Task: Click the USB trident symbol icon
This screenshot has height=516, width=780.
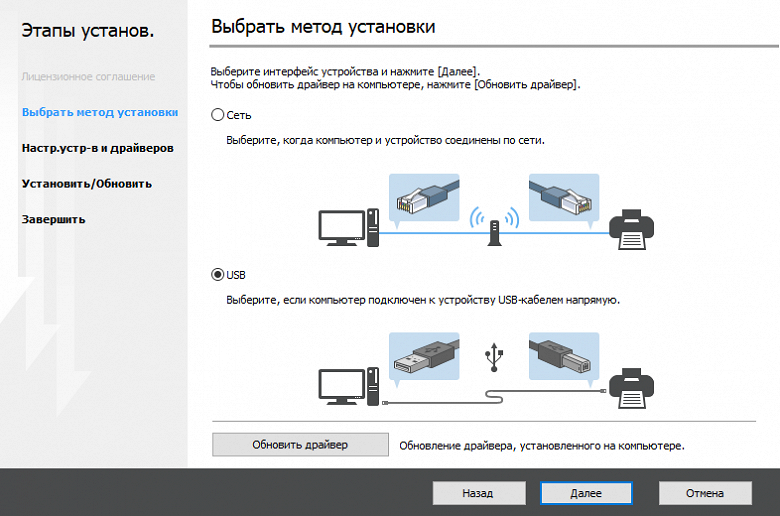Action: tap(494, 357)
